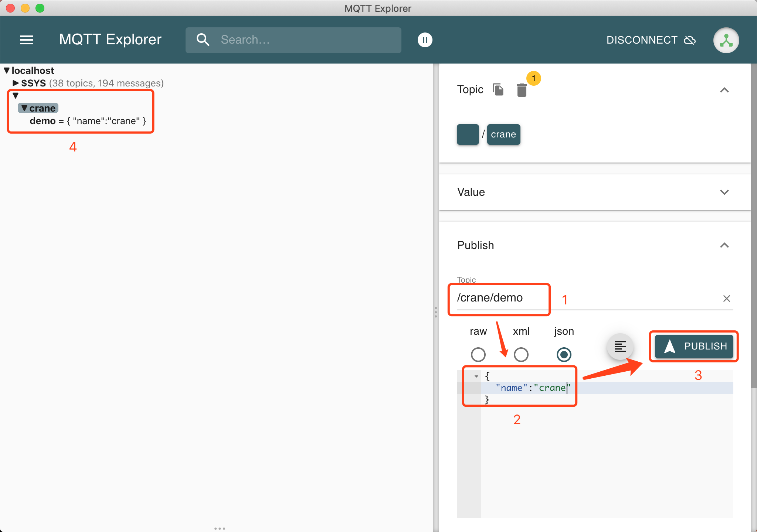Click the clear topic X button

726,298
